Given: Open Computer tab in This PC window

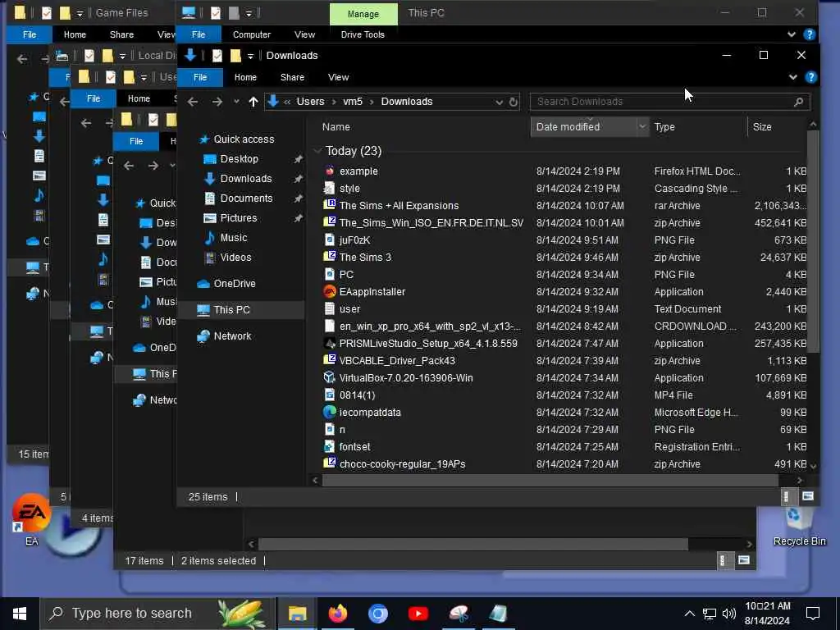Looking at the screenshot, I should [251, 34].
